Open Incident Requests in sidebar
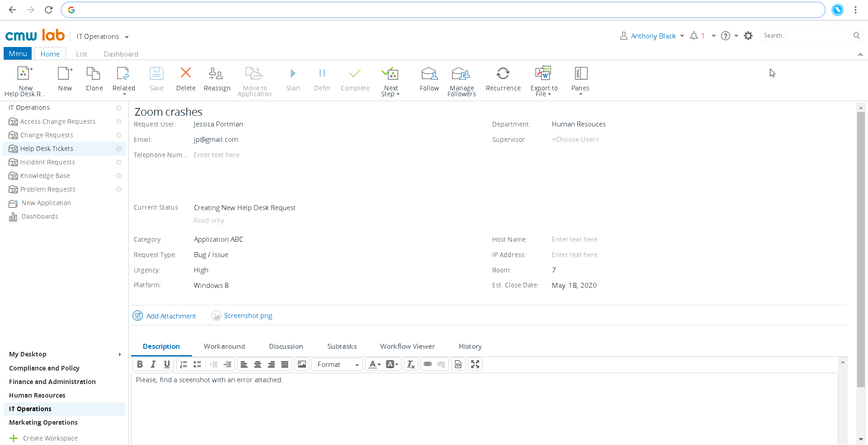This screenshot has width=868, height=445. click(x=47, y=162)
